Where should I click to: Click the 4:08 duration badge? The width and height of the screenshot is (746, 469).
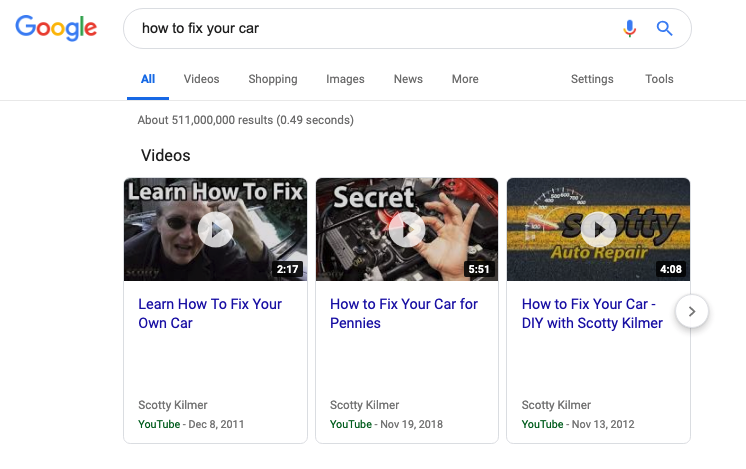pyautogui.click(x=671, y=269)
